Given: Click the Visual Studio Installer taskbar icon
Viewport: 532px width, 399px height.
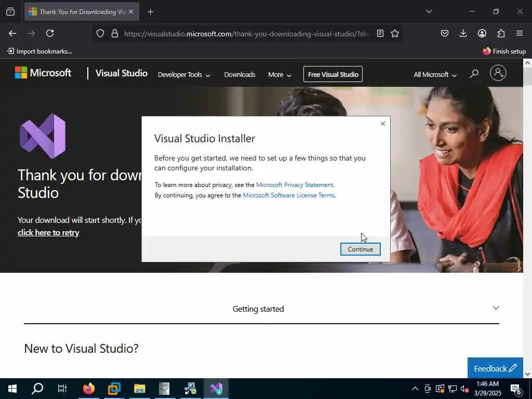Looking at the screenshot, I should pos(216,389).
